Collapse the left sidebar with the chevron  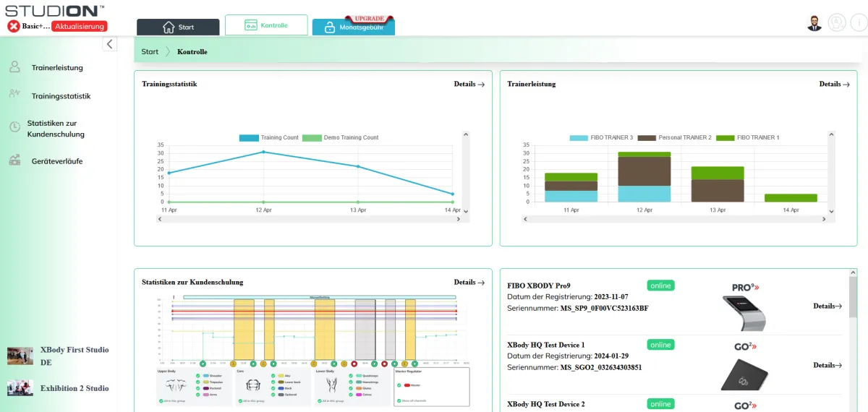pyautogui.click(x=110, y=44)
